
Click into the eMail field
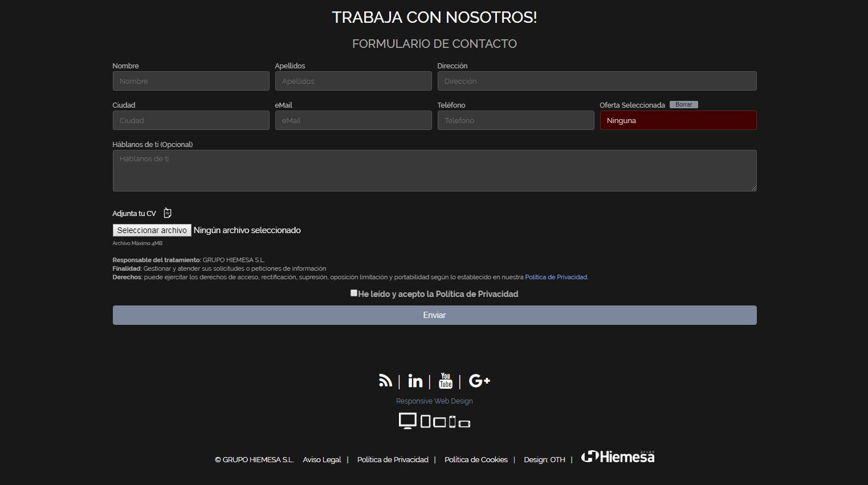pyautogui.click(x=353, y=120)
